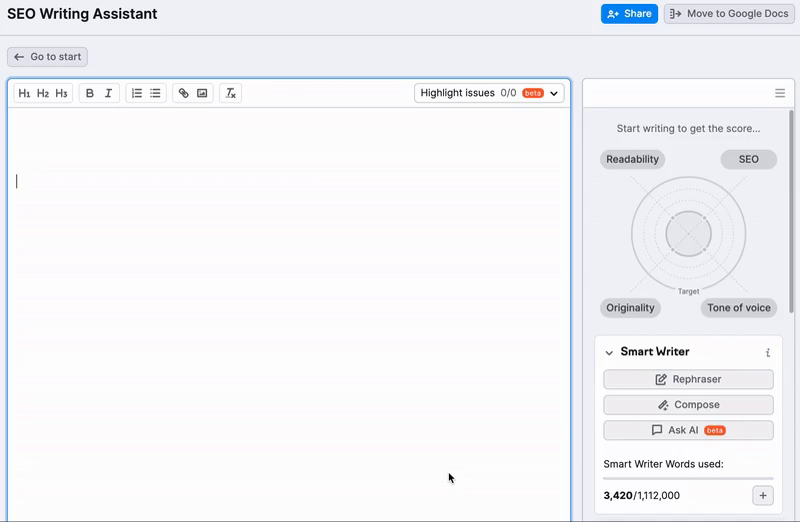Add more Smart Writer words with plus
Image resolution: width=800 pixels, height=522 pixels.
pyautogui.click(x=762, y=495)
